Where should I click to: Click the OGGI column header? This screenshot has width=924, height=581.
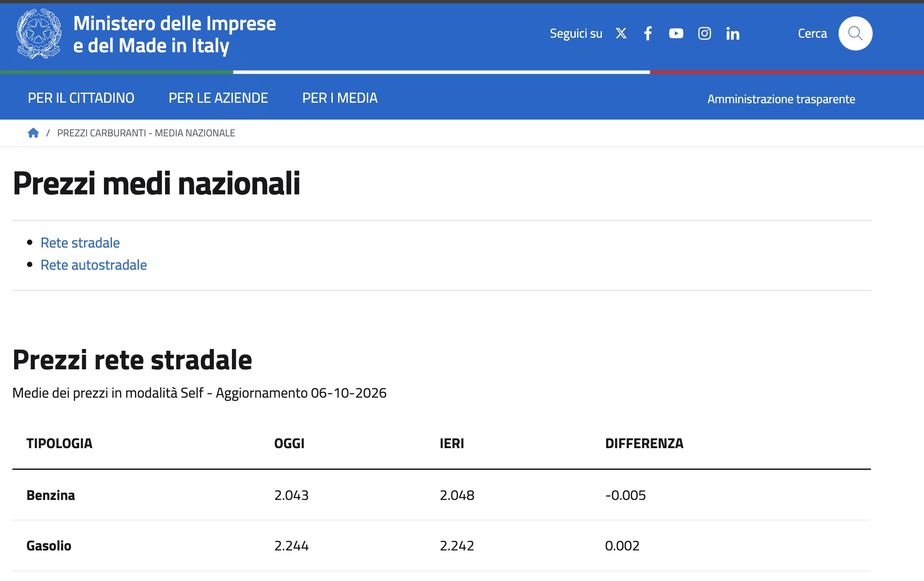(x=289, y=443)
